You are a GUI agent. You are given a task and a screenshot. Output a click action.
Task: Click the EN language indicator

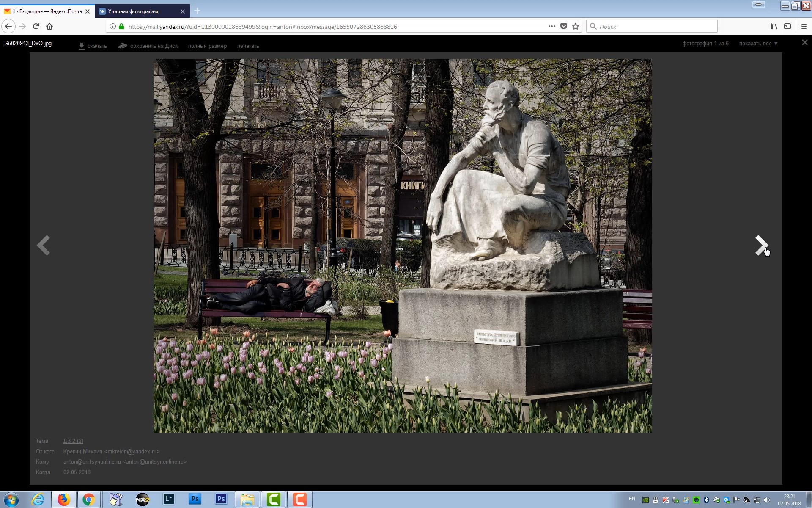tap(632, 499)
